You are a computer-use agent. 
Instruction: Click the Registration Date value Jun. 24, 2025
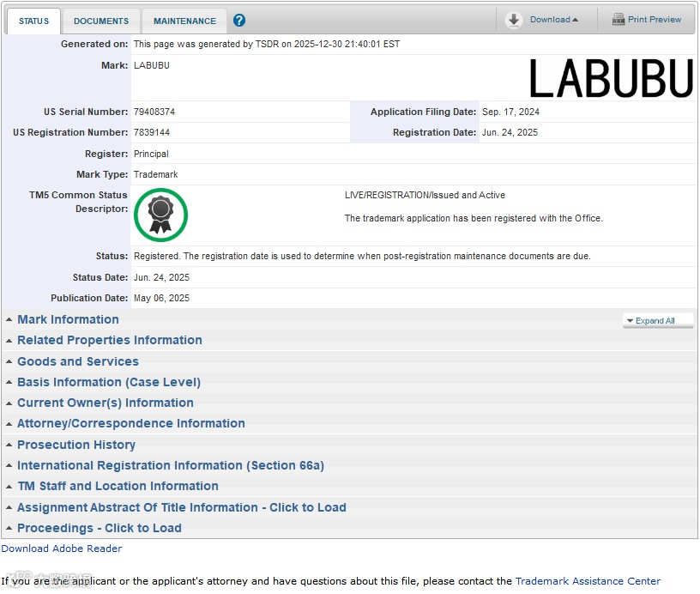pos(510,132)
